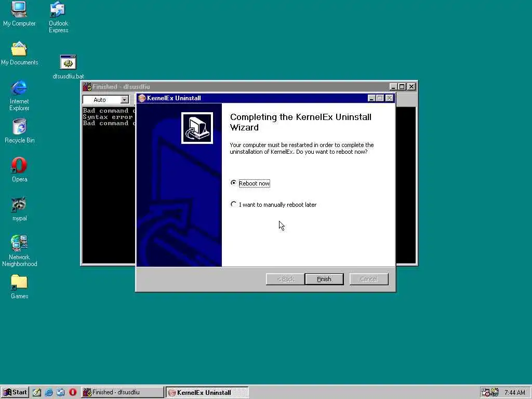Viewport: 532px width, 399px height.
Task: Select I want to manually reboot later
Action: point(273,205)
